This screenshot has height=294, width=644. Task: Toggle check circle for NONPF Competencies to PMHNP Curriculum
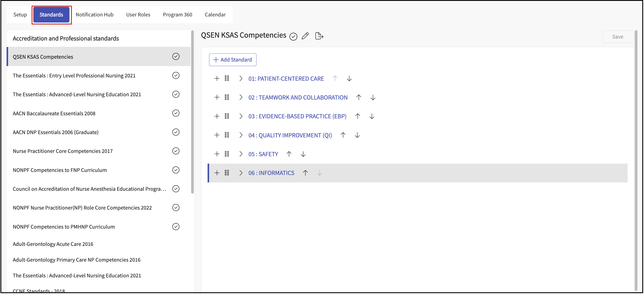(176, 226)
